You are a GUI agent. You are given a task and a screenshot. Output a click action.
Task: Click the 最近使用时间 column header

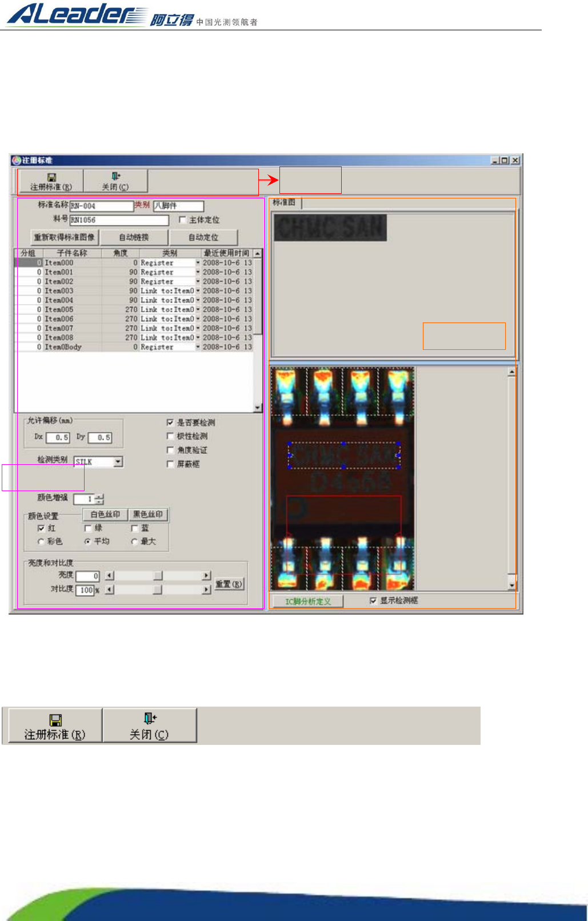pos(227,253)
